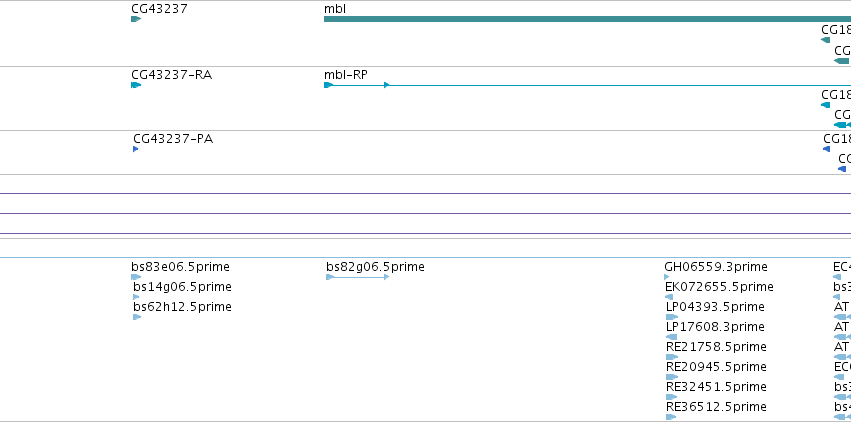851x422 pixels.
Task: Click the bs62h12.5prime EST arrow
Action: point(137,317)
